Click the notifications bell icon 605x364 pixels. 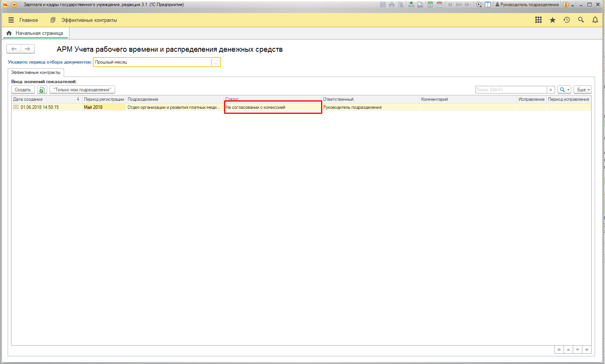click(595, 20)
